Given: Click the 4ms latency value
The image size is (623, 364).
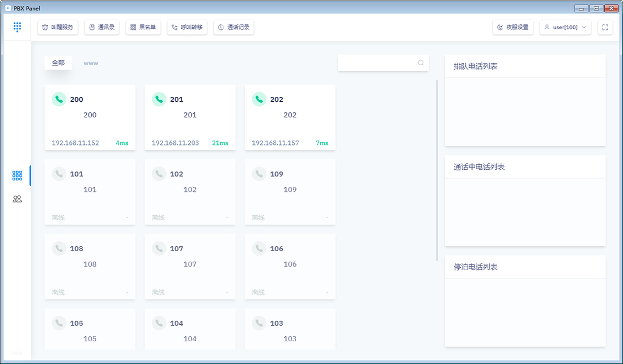Looking at the screenshot, I should 122,143.
